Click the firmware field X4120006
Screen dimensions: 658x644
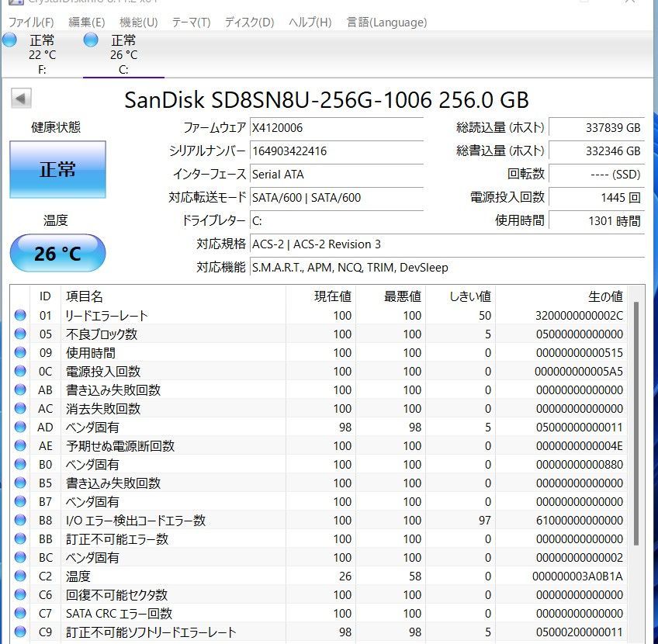coord(337,127)
